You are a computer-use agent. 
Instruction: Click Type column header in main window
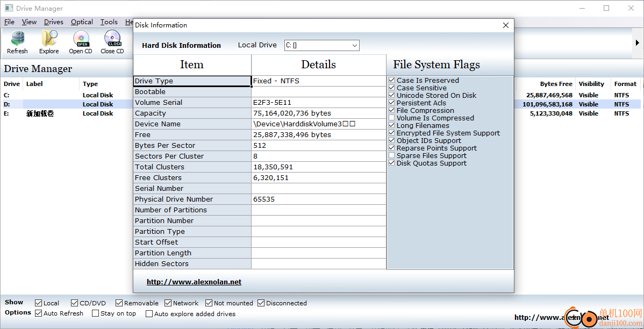(x=90, y=84)
